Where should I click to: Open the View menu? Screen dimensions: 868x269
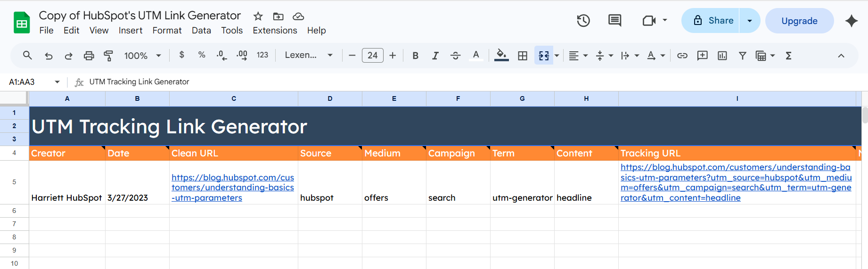click(99, 30)
